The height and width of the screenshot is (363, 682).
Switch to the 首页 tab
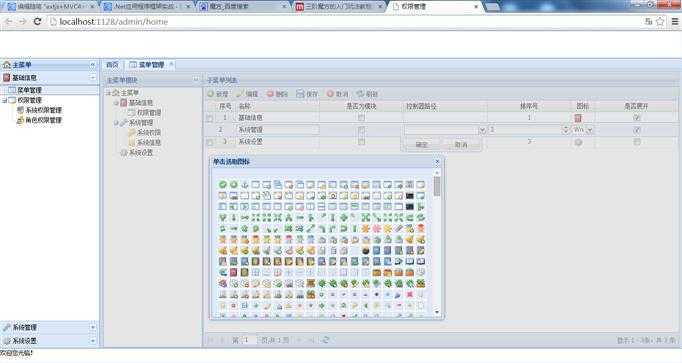[x=112, y=65]
